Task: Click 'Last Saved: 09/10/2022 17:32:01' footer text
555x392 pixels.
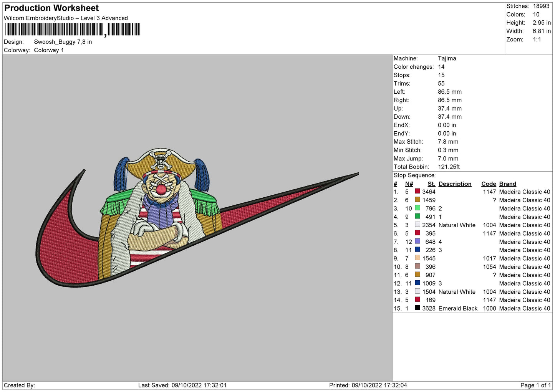Action: pos(182,385)
